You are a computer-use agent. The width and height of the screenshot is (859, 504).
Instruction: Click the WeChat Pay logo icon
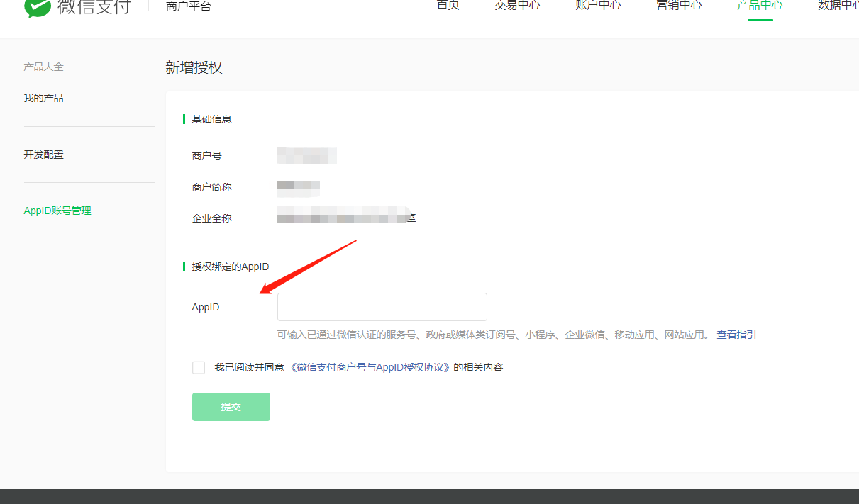pyautogui.click(x=37, y=6)
